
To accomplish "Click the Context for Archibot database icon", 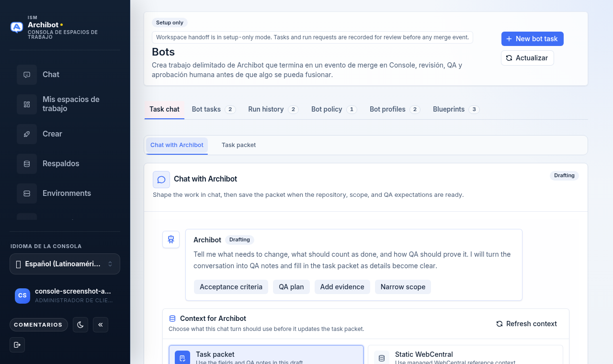I will click(x=172, y=318).
